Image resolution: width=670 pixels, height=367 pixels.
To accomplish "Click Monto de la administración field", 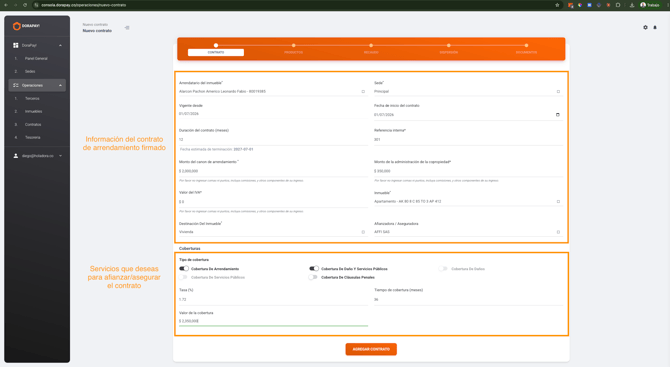I will (x=468, y=171).
